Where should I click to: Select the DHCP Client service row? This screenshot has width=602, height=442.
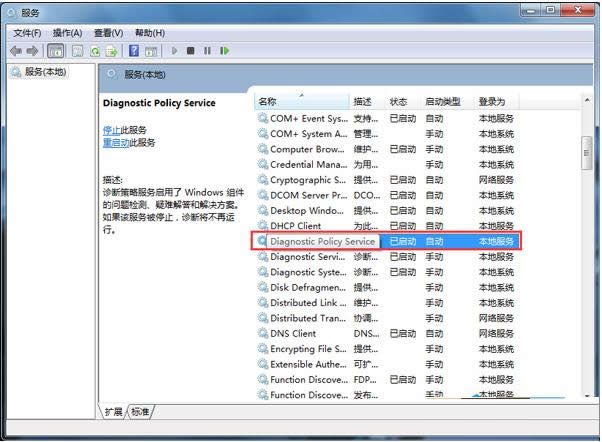click(386, 226)
